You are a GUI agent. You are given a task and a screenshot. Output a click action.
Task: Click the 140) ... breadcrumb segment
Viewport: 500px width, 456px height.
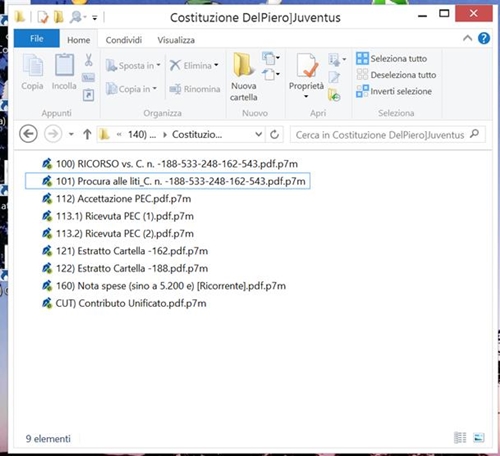[142, 134]
